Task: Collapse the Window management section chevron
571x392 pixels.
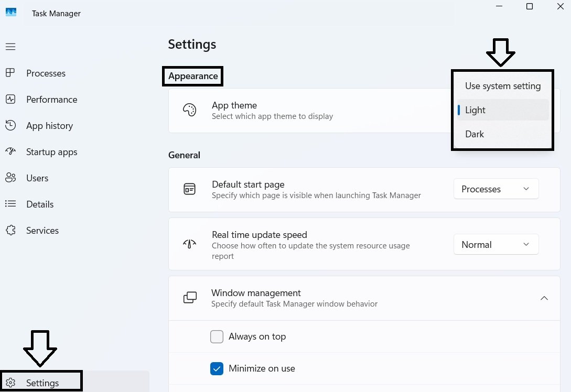Action: [x=544, y=298]
